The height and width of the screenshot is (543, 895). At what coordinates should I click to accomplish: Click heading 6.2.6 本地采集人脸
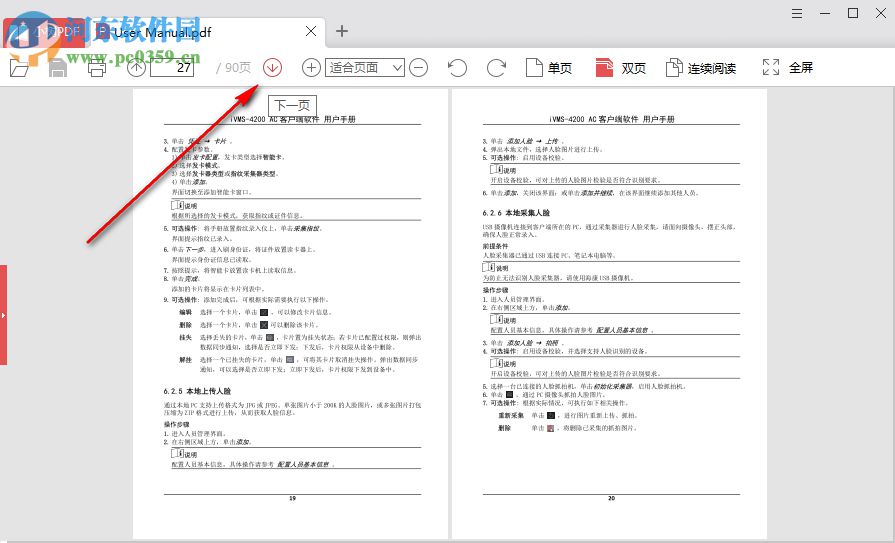(x=516, y=213)
